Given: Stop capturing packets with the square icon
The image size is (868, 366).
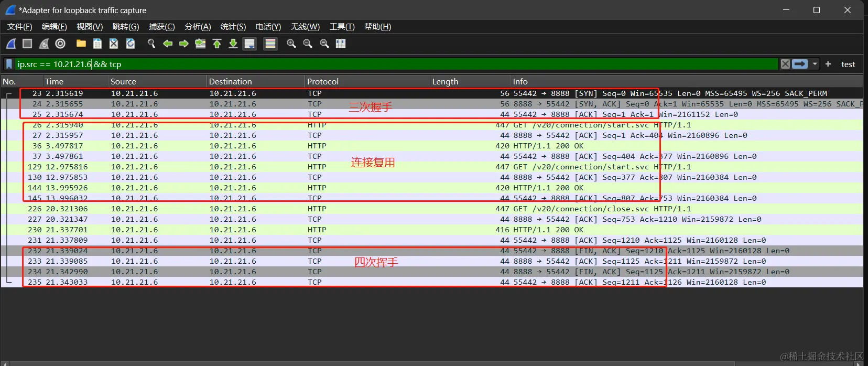Looking at the screenshot, I should pos(27,44).
